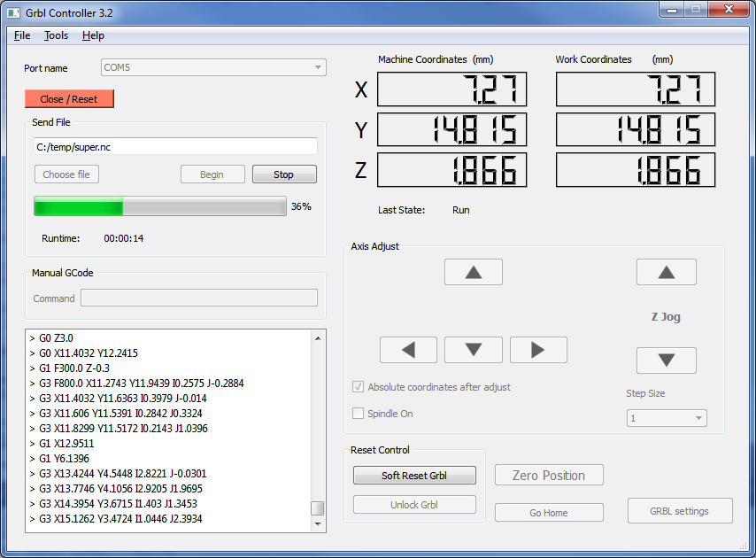Jog X axis right with right arrow

click(538, 350)
